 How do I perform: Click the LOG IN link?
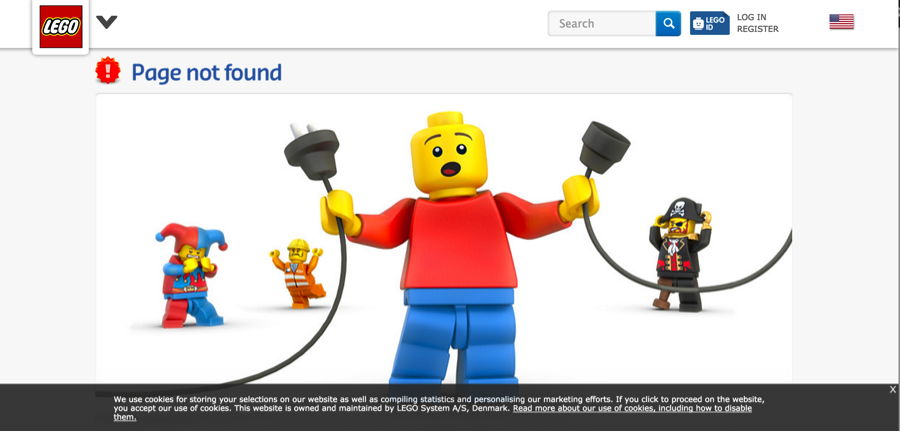click(751, 17)
